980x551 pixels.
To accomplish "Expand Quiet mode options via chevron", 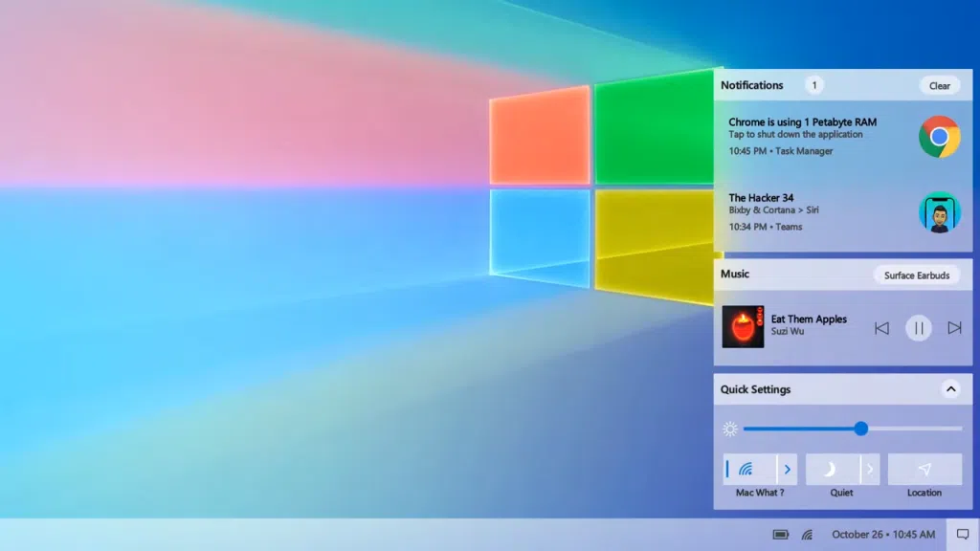I will click(x=870, y=469).
